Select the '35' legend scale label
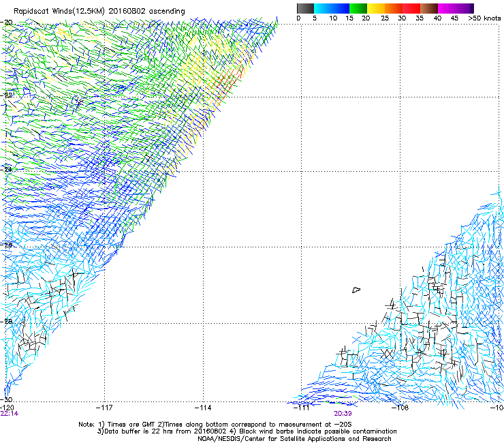 pos(420,18)
